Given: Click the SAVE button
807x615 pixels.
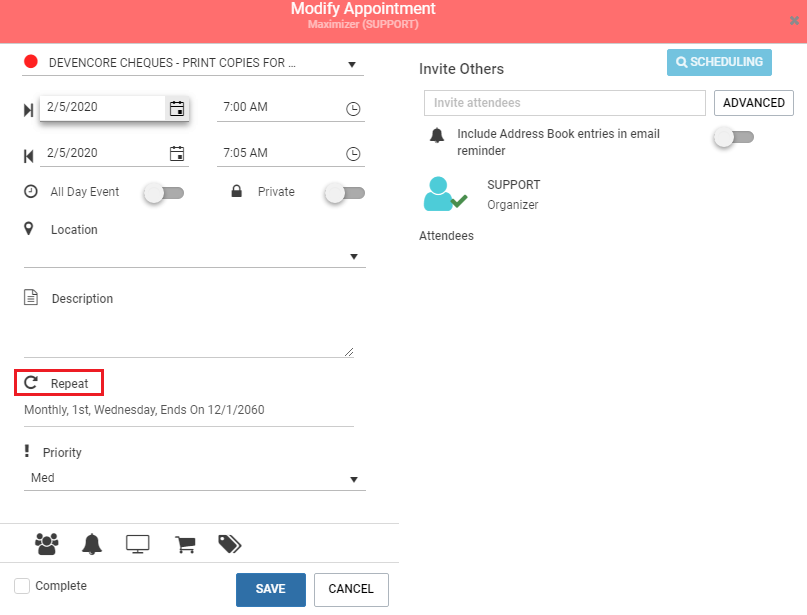Looking at the screenshot, I should (271, 589).
